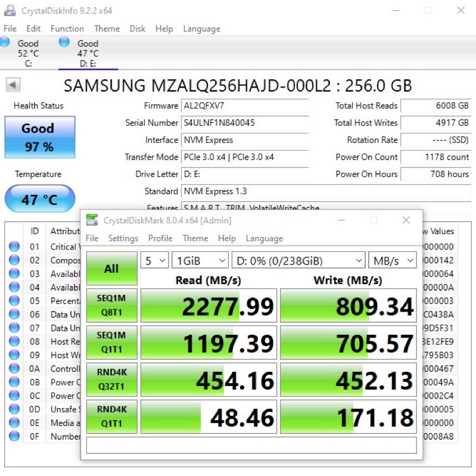Screen dimensions: 476x476
Task: Open test size dropdown showing 1GiB
Action: tap(200, 260)
